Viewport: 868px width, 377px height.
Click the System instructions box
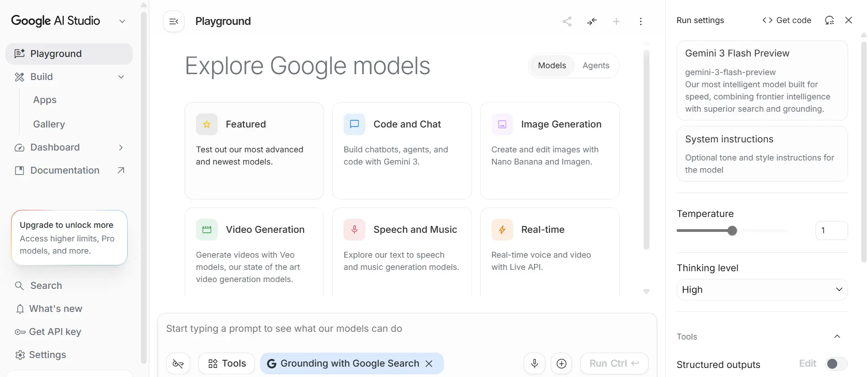click(762, 154)
